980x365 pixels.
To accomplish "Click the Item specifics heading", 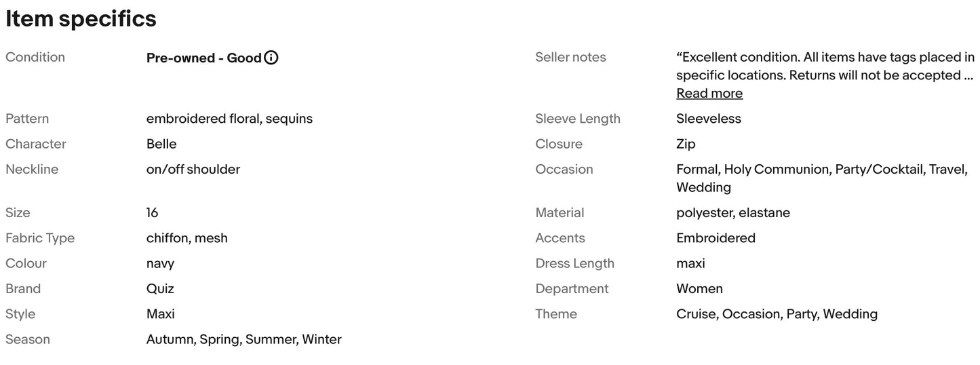I will pos(81,19).
